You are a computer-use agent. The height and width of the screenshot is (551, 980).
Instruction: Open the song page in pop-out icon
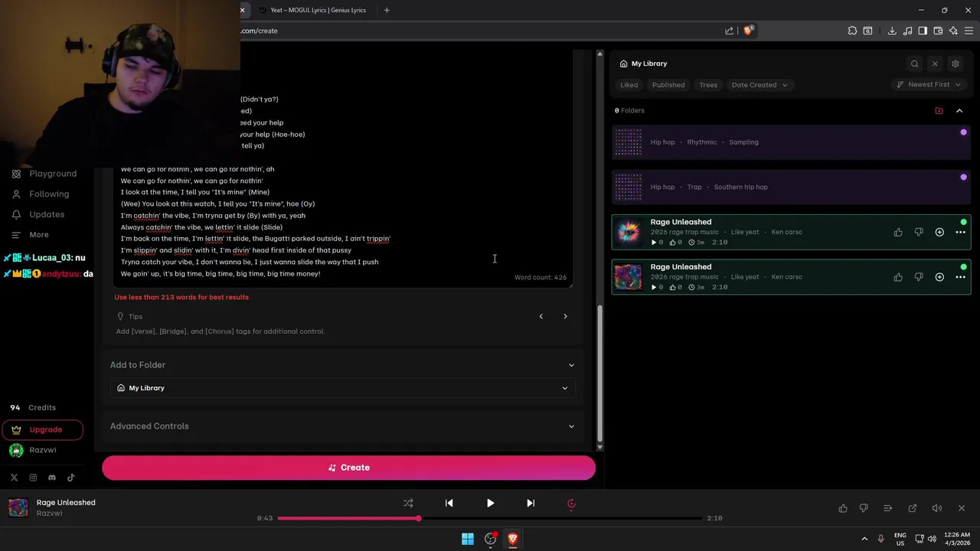913,508
